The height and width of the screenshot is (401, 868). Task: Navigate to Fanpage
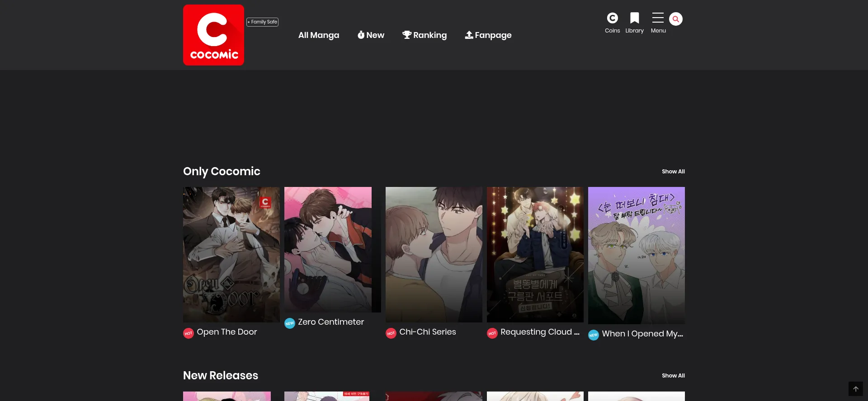tap(488, 35)
